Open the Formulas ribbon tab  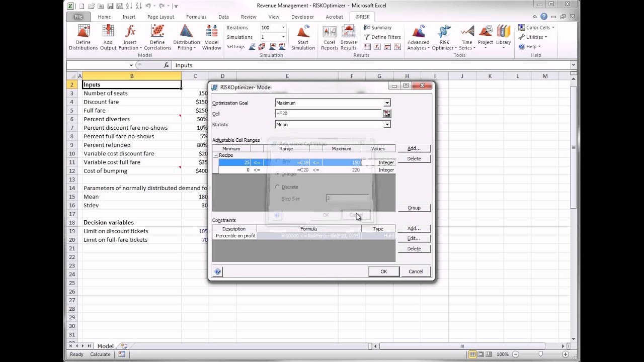click(196, 17)
